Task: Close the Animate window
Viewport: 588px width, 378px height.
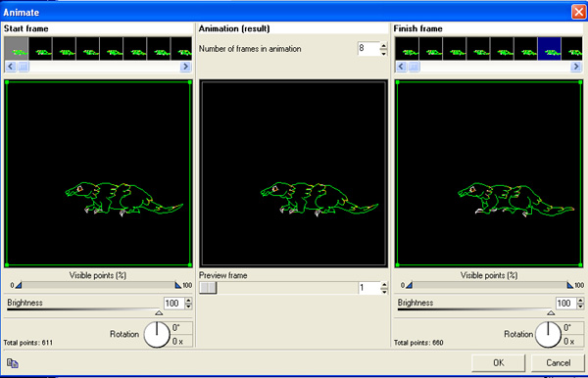Action: point(578,12)
